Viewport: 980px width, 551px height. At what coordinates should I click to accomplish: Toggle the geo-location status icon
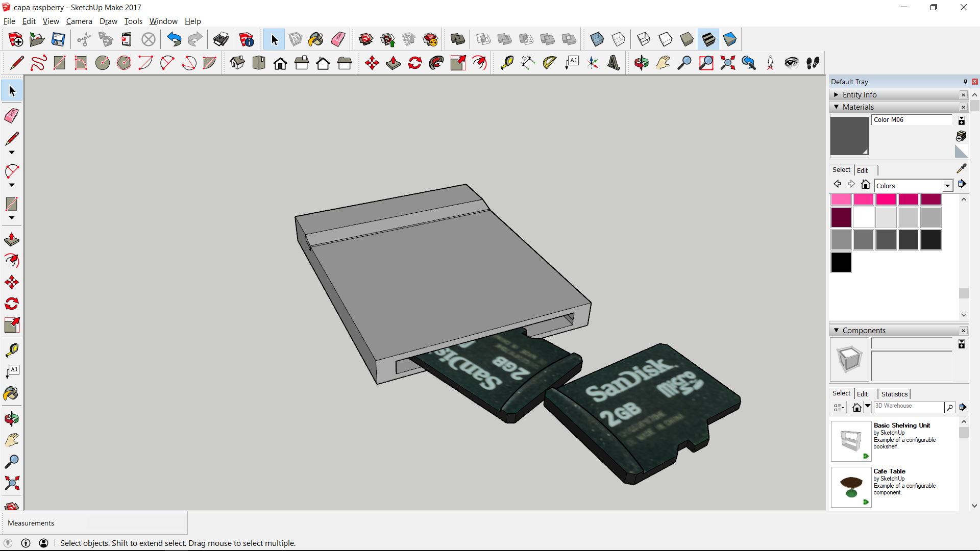tap(8, 543)
